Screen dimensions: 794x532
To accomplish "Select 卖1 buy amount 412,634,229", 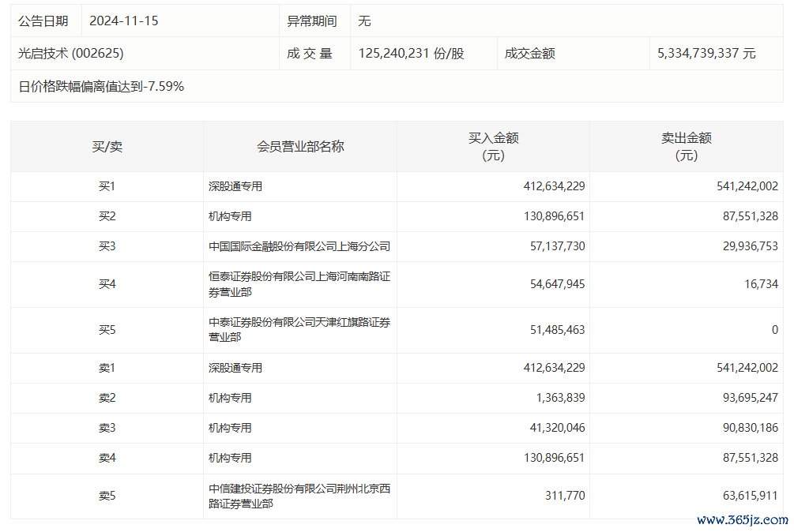I will coord(554,368).
